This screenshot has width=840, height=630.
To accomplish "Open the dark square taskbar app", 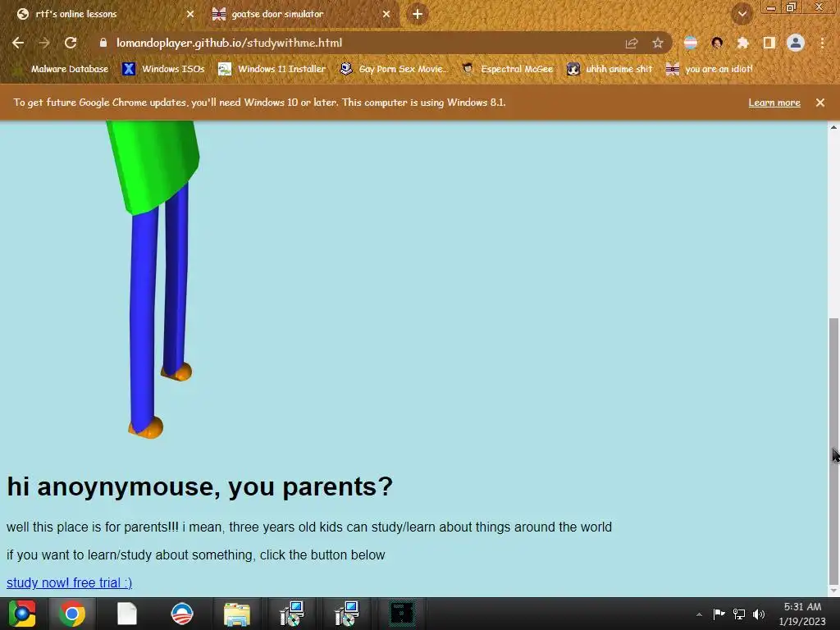I will click(x=402, y=614).
